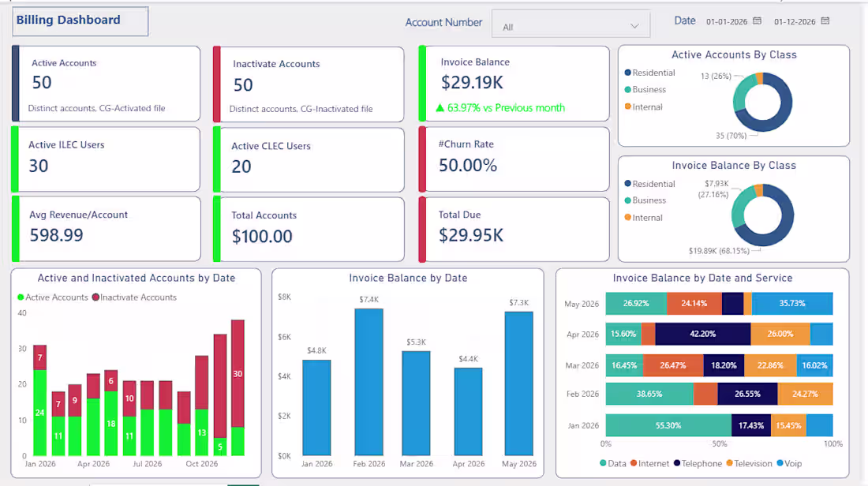Select the Churn Rate card
Viewport: 868px width, 486px height.
(514, 159)
